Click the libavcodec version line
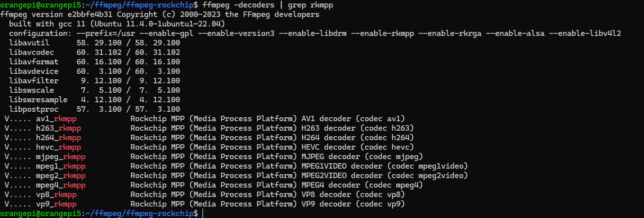 click(x=94, y=52)
